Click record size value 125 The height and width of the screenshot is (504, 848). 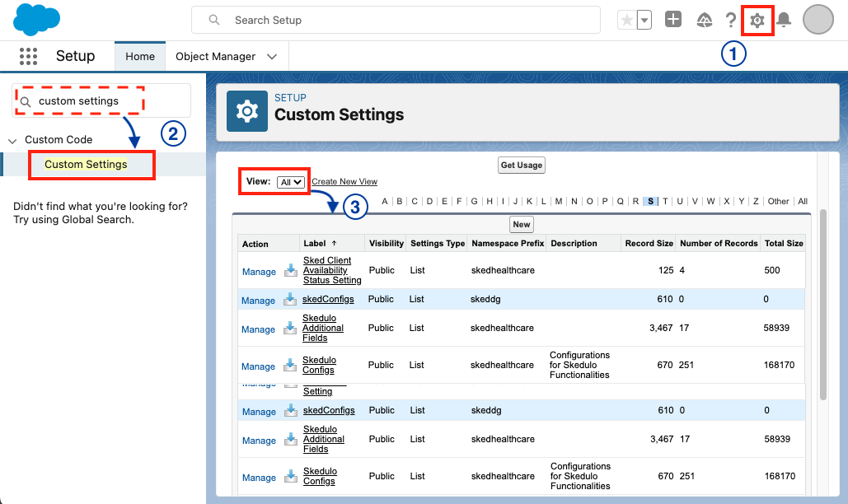[x=666, y=270]
